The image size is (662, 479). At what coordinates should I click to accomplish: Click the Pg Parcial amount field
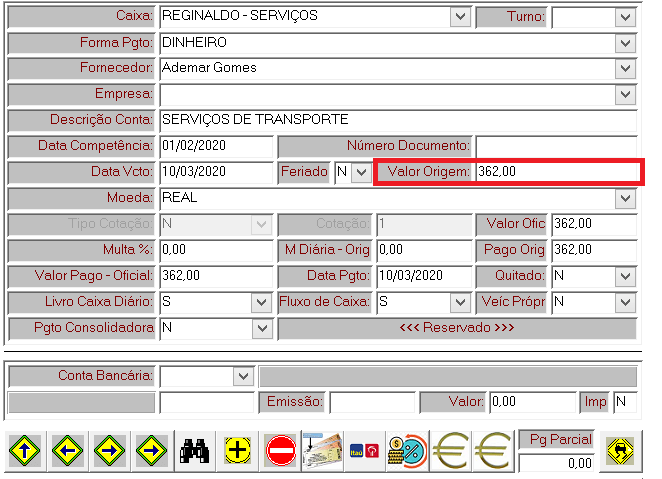[557, 463]
